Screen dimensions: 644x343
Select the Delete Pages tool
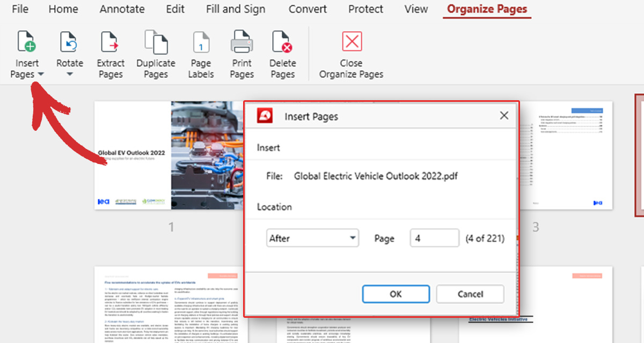[282, 41]
